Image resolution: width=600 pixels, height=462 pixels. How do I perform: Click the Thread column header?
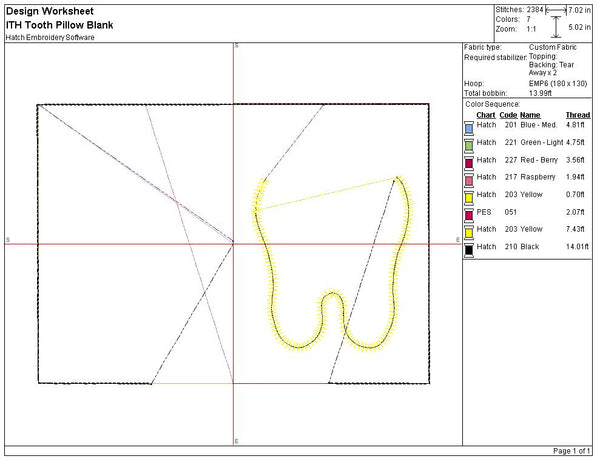pyautogui.click(x=578, y=115)
